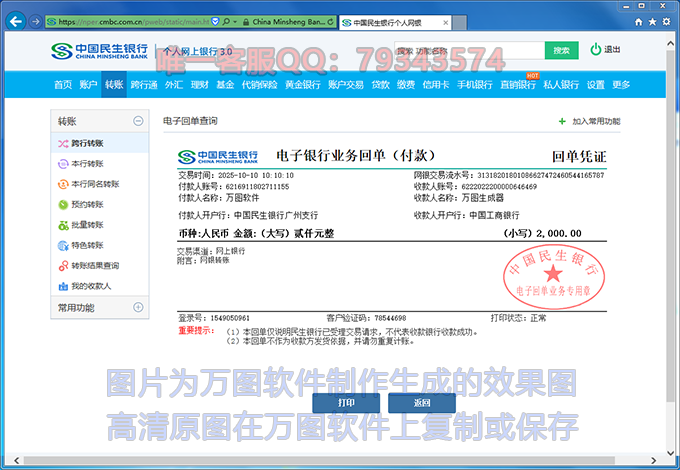The height and width of the screenshot is (470, 680).
Task: Click the 跨行转账 shuffle icon in sidebar
Action: (x=62, y=144)
